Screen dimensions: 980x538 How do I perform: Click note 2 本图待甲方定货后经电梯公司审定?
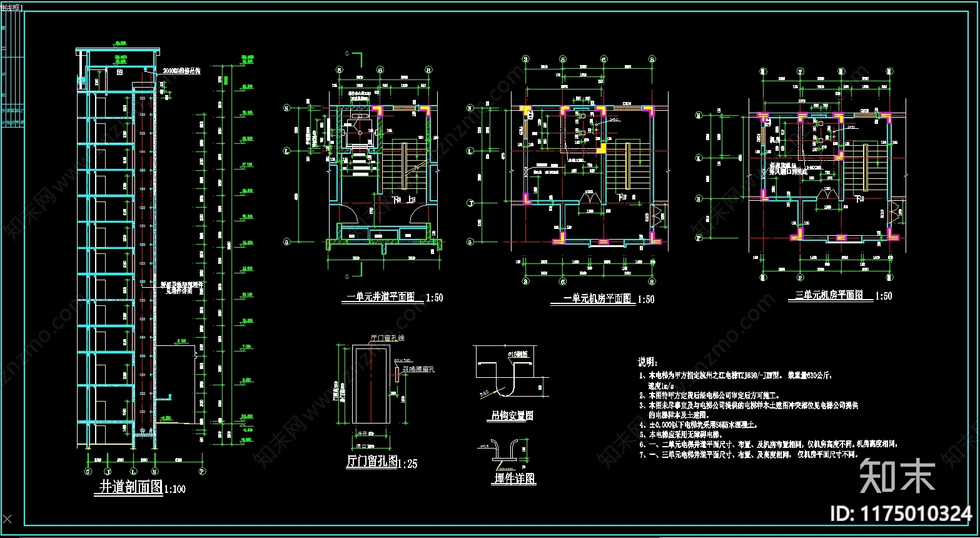710,396
